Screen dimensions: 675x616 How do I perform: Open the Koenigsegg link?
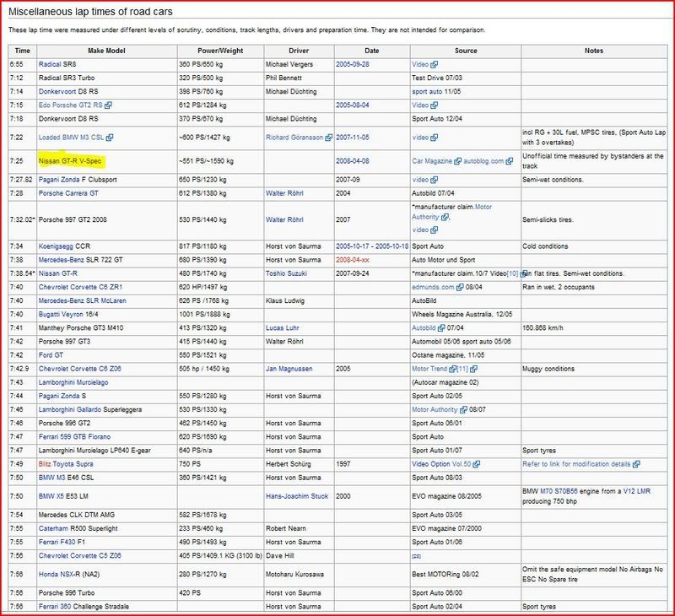[x=56, y=246]
